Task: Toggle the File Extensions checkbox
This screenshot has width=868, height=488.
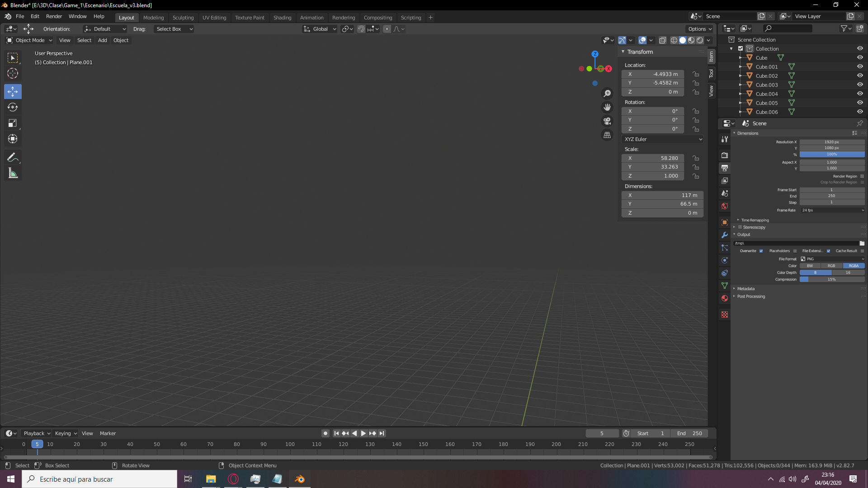Action: [828, 251]
